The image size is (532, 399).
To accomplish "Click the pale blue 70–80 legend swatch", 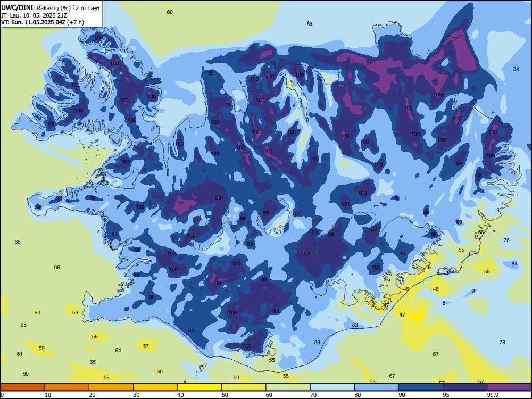I will point(332,387).
